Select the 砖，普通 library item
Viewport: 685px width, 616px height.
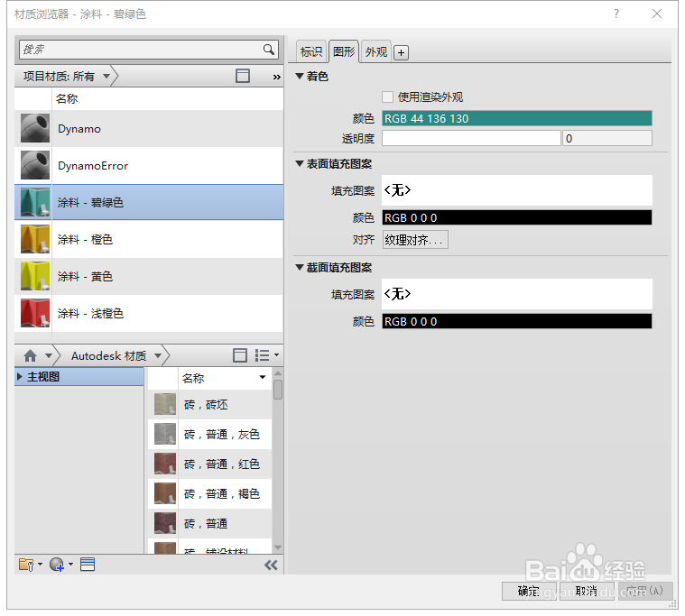[x=210, y=523]
